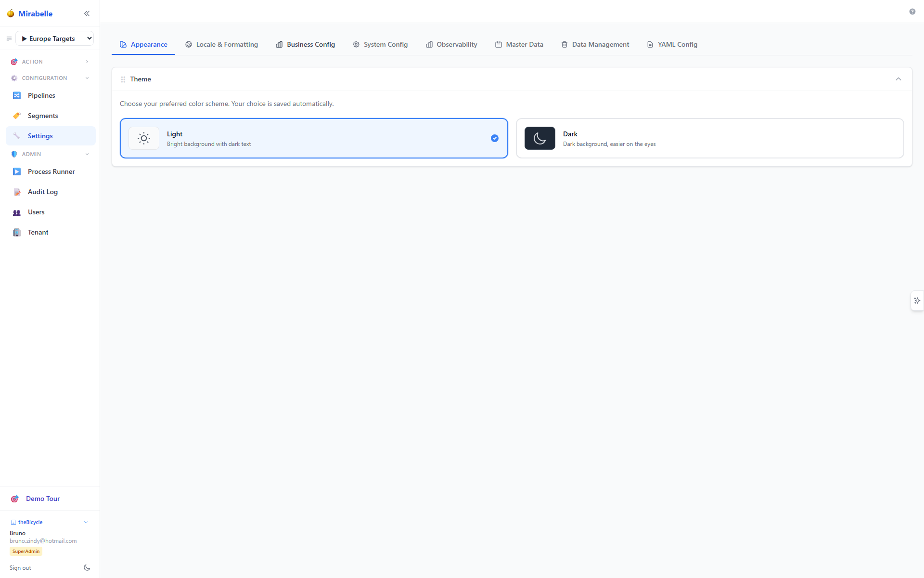Screen dimensions: 924x578
Task: Click the Theme panel drag handle
Action: (x=123, y=79)
